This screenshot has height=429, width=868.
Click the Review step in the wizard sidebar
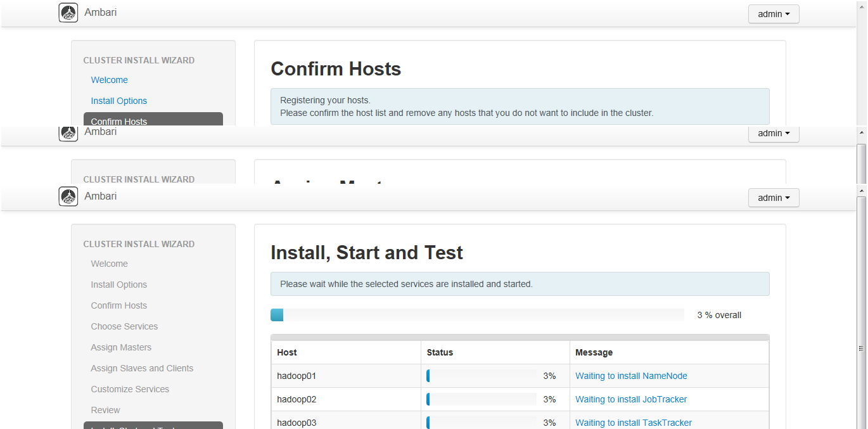[x=105, y=410]
